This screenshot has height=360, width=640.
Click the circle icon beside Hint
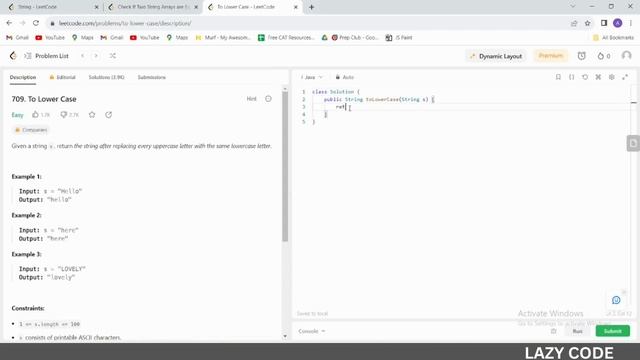pyautogui.click(x=268, y=99)
